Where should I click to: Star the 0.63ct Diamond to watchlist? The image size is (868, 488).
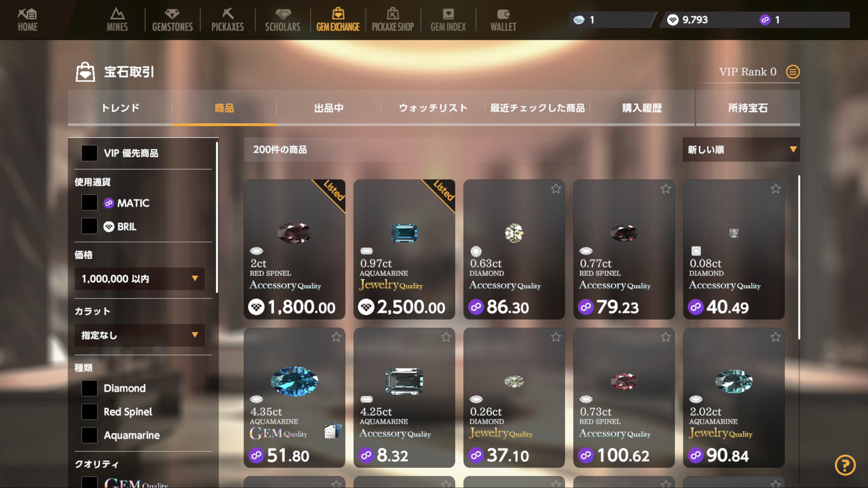(x=556, y=189)
